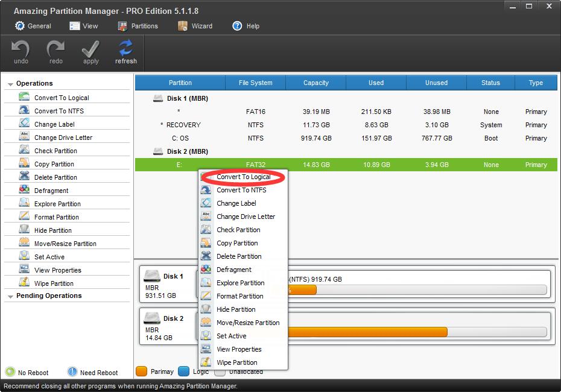Pick Check Partition in context menu
561x392 pixels.
(243, 230)
